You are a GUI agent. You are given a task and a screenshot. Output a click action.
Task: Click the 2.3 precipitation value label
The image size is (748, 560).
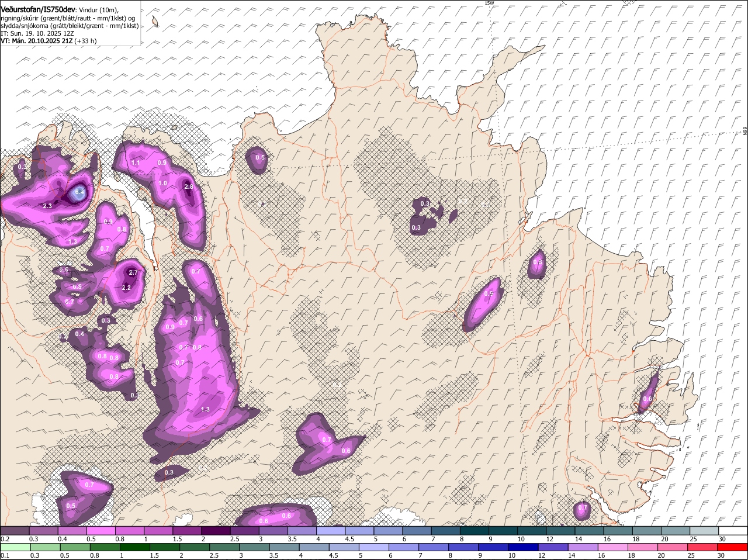click(47, 206)
